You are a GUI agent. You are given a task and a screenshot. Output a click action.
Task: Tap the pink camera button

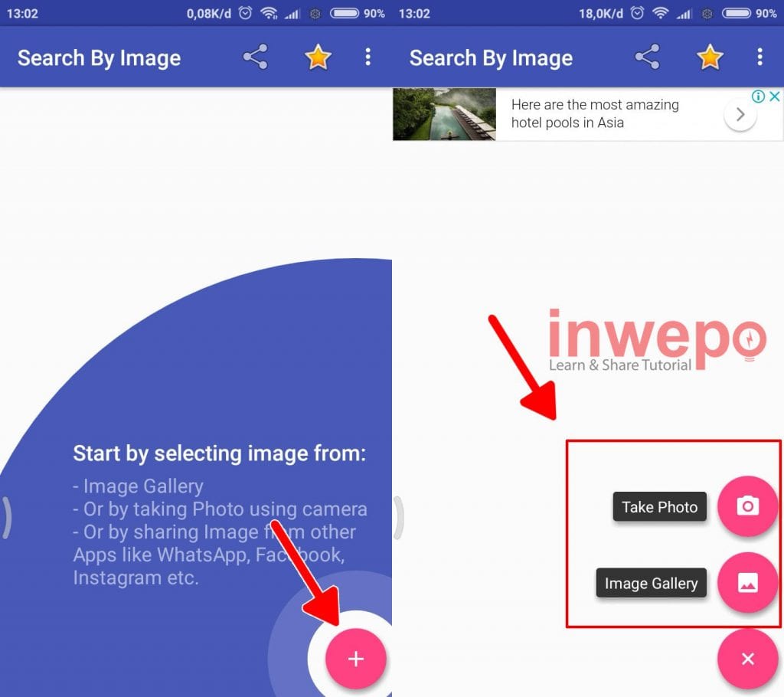pos(748,506)
